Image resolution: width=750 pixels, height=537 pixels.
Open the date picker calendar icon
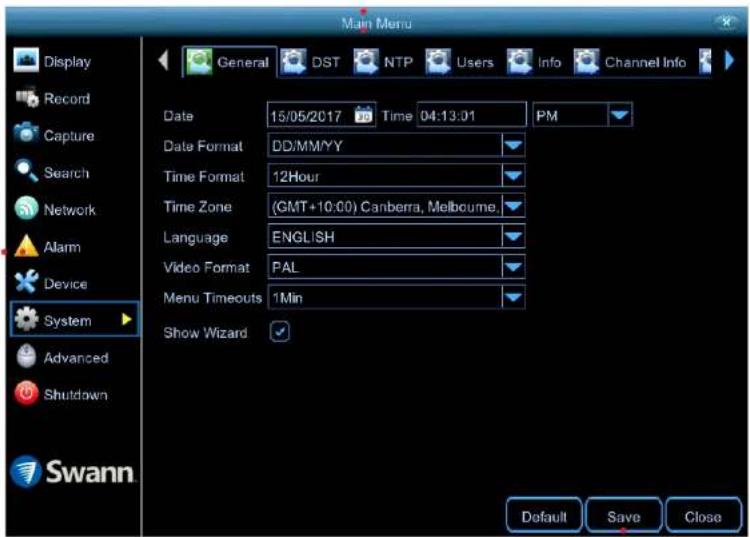(x=364, y=115)
